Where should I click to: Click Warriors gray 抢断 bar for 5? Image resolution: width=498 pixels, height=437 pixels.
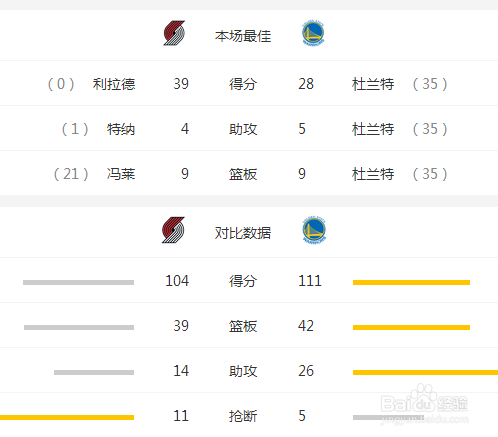tap(388, 417)
